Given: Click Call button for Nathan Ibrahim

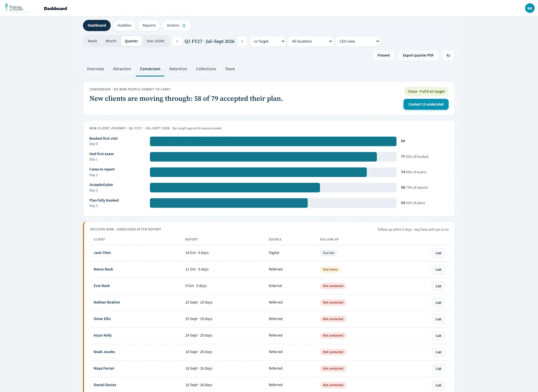Looking at the screenshot, I should 438,303.
